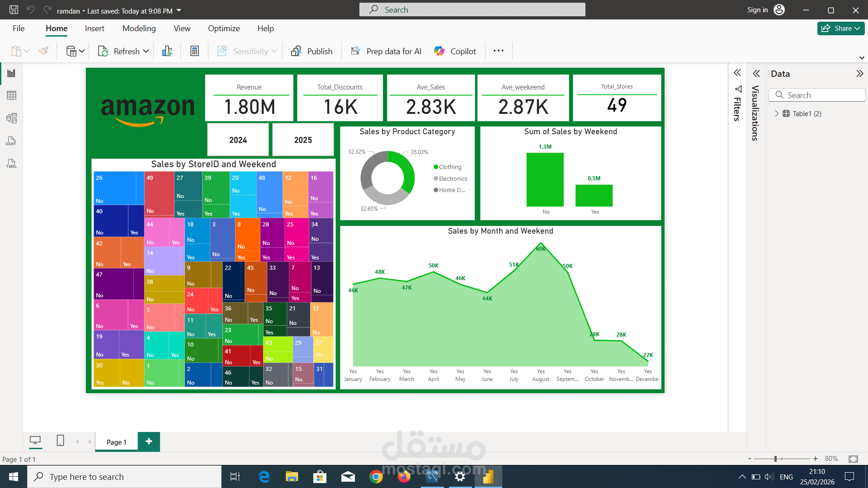
Task: Open the Refresh dropdown arrow
Action: point(146,51)
